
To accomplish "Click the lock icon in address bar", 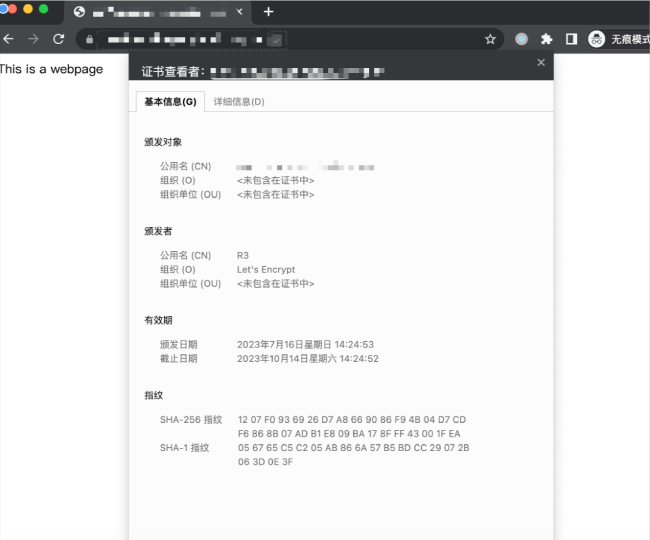I will click(x=90, y=40).
